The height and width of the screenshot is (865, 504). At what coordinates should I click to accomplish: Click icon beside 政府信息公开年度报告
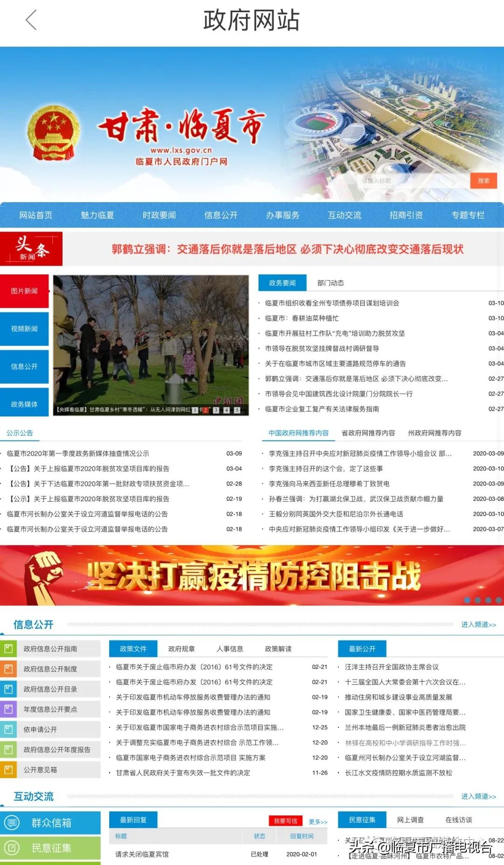pyautogui.click(x=8, y=749)
